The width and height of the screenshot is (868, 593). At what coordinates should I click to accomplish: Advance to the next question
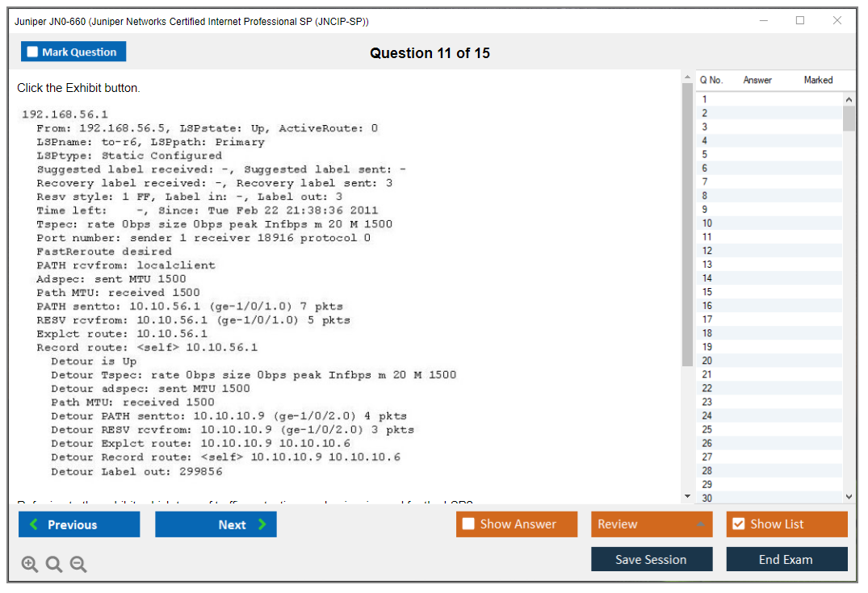216,524
